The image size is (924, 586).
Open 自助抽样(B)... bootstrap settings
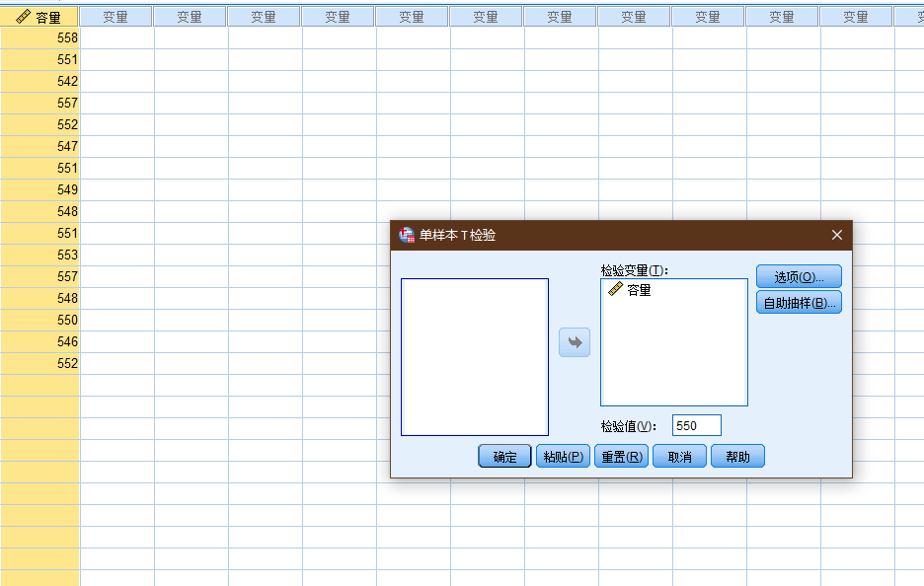point(799,303)
